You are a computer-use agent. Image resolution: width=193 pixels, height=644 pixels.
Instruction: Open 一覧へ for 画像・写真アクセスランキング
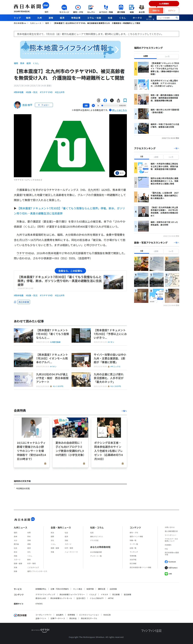pos(176,243)
